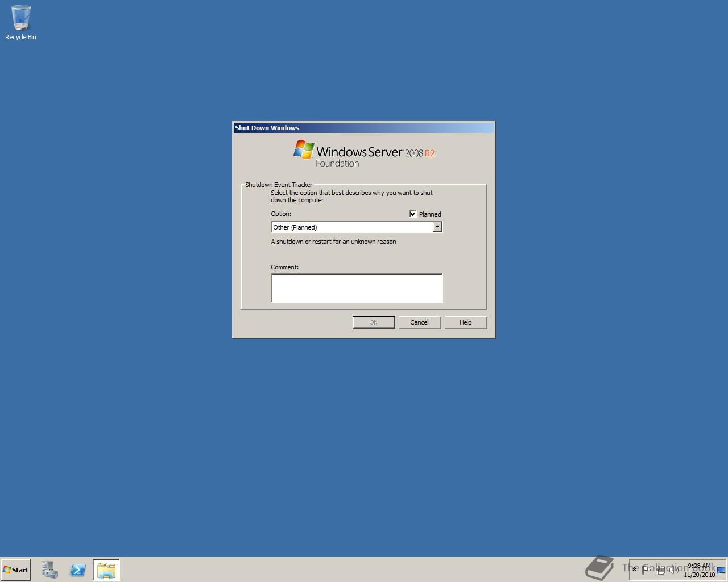This screenshot has width=728, height=582.
Task: Click the network status tray icon
Action: click(x=660, y=569)
